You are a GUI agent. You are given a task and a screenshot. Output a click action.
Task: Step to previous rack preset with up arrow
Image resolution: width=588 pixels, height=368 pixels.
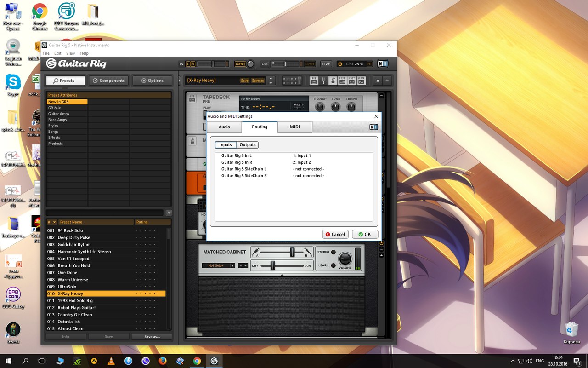tap(271, 78)
